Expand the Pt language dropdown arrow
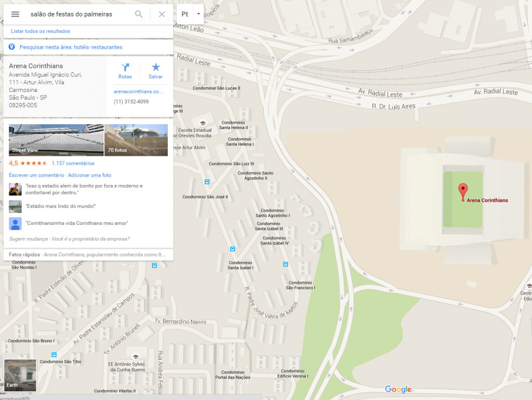The image size is (532, 400). coord(198,14)
